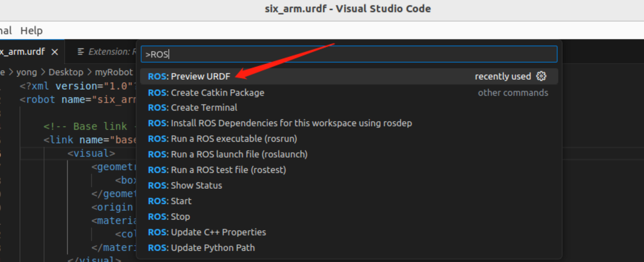This screenshot has height=262, width=644.
Task: Pick ROS: Run a ROS executable (rosrun)
Action: point(349,139)
